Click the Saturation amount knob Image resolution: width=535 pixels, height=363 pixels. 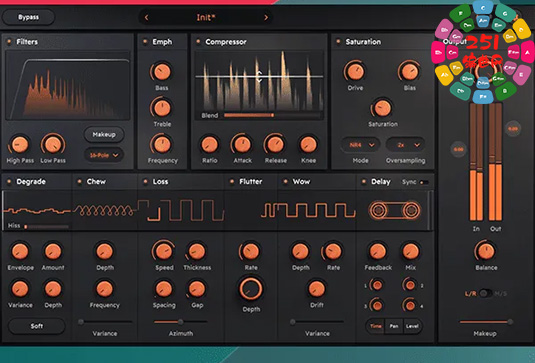tap(382, 108)
